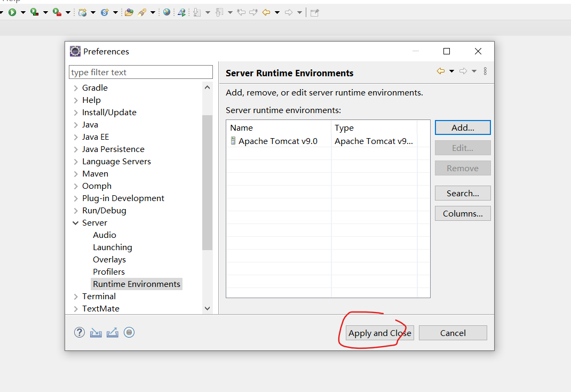Click the Search... button

click(x=463, y=193)
